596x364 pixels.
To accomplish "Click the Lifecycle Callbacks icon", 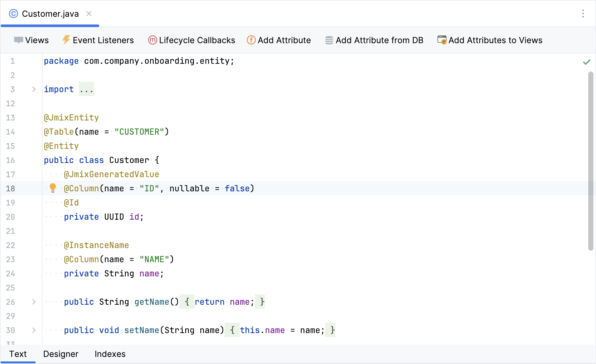I will tap(152, 40).
